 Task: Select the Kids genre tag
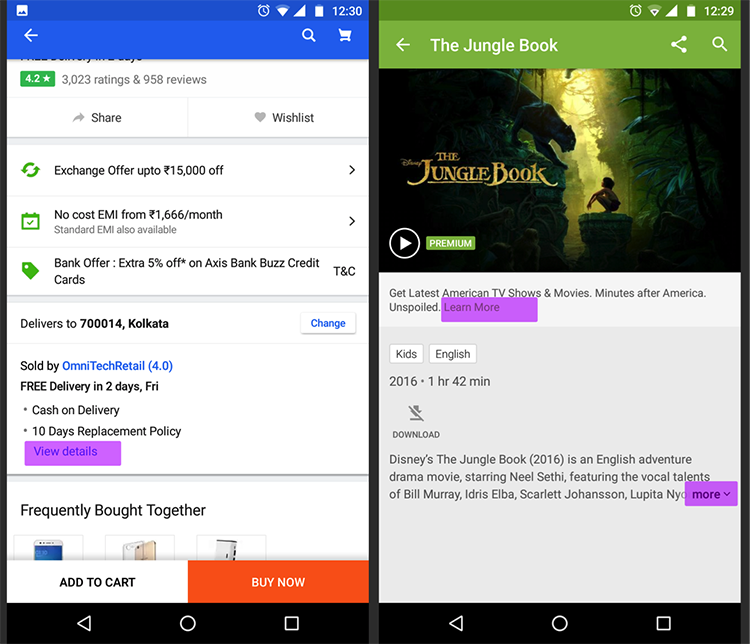tap(406, 354)
